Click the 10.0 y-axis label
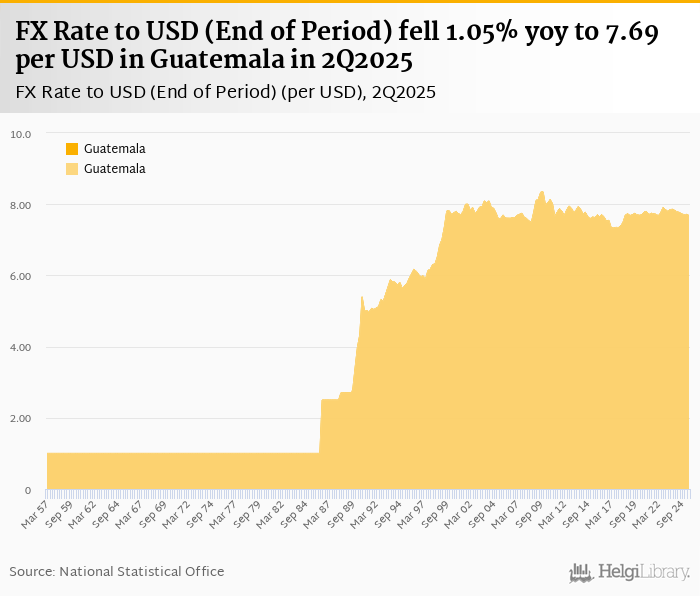 (x=21, y=134)
